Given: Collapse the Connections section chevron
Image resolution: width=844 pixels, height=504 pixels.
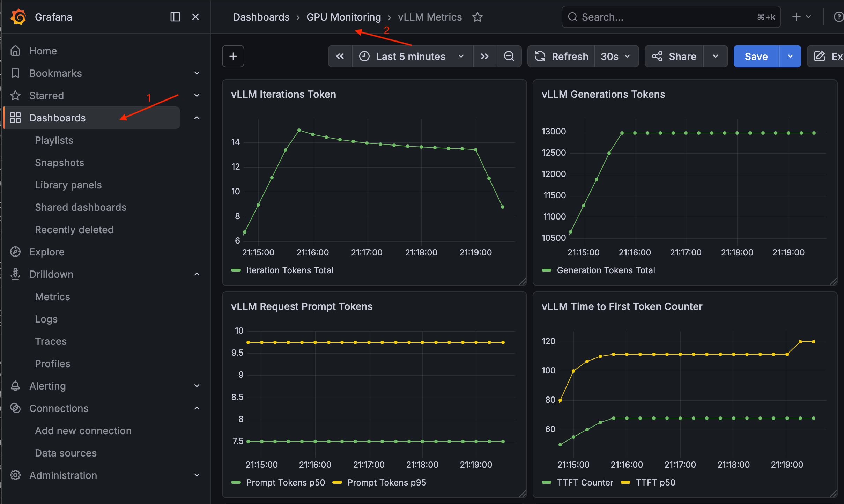Looking at the screenshot, I should (197, 408).
